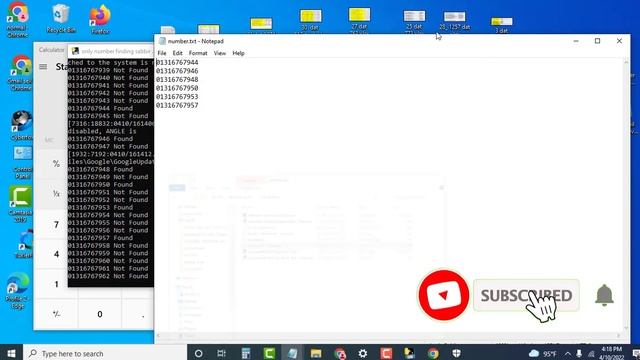This screenshot has width=640, height=360.
Task: Select the '30 dat' desktop file
Action: [310, 20]
